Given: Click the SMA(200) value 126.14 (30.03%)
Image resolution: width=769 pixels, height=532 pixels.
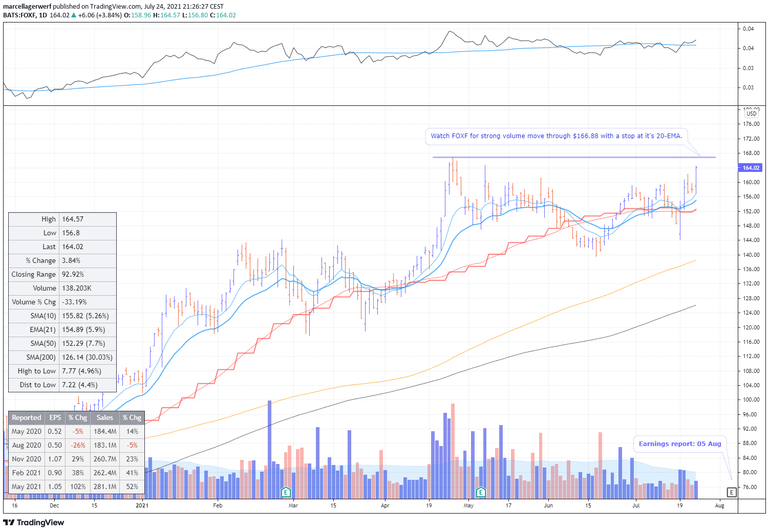Looking at the screenshot, I should (88, 357).
